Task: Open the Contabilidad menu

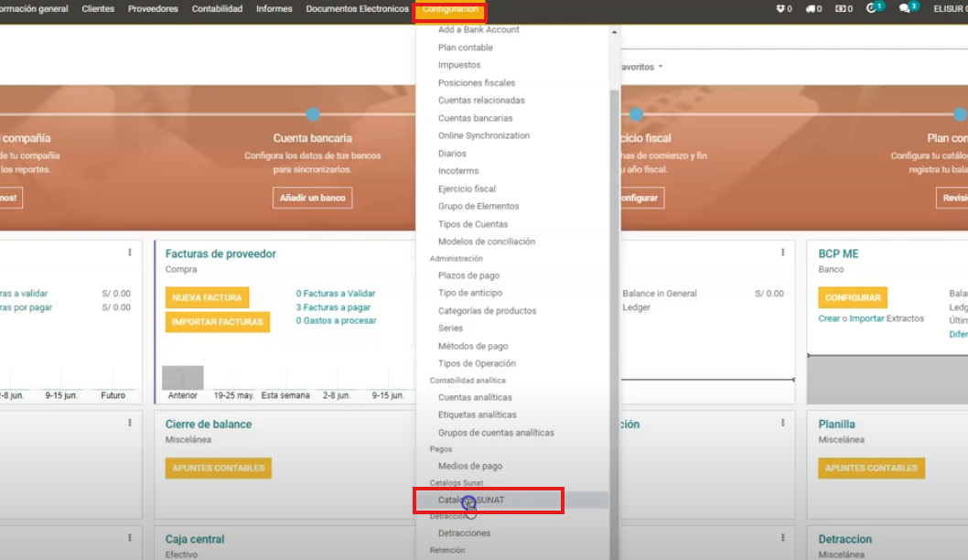Action: 217,9
